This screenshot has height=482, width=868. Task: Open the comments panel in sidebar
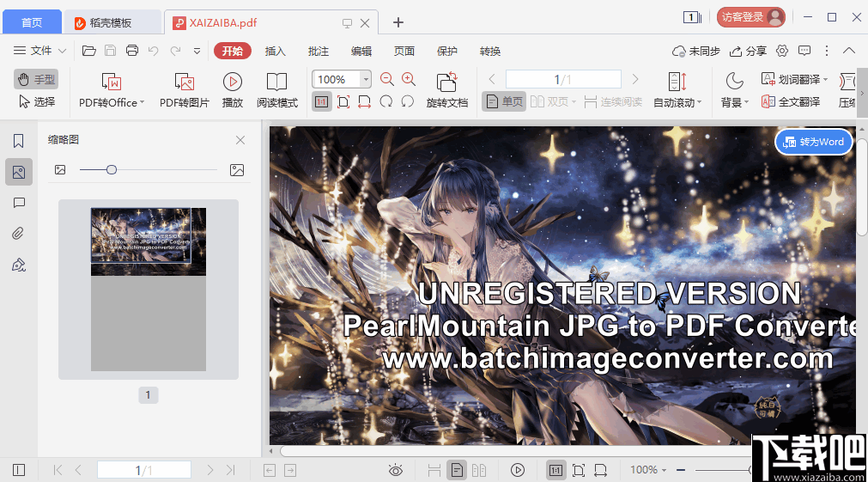[18, 203]
